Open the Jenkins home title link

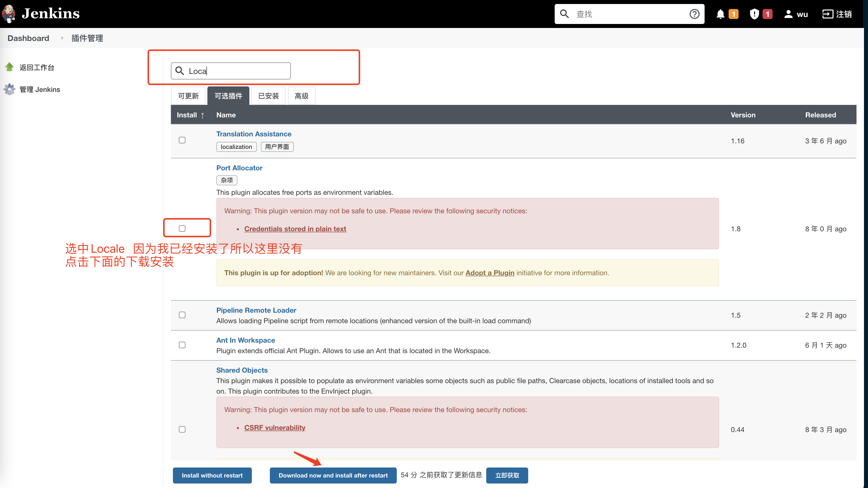coord(50,13)
